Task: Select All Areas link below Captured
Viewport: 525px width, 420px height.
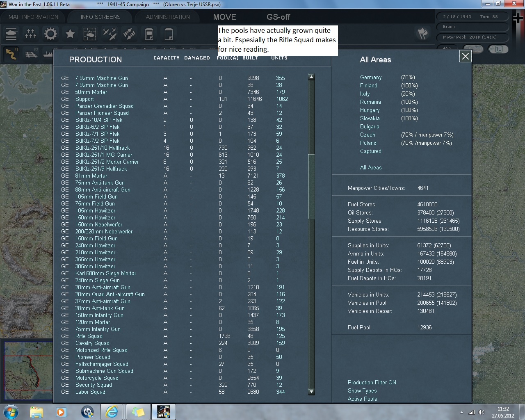Action: point(370,167)
